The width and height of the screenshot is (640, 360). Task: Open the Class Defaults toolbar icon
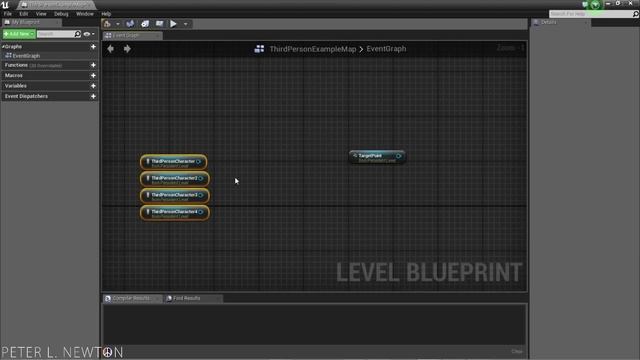point(160,24)
